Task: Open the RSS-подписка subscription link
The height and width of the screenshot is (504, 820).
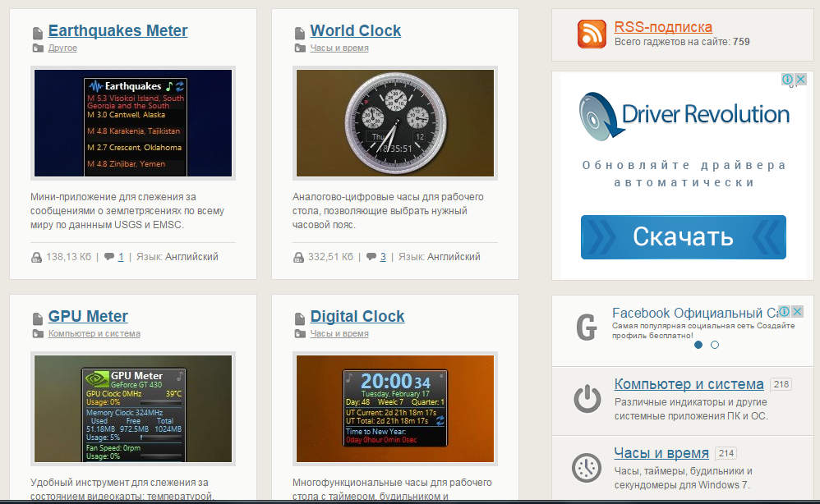Action: pyautogui.click(x=663, y=27)
